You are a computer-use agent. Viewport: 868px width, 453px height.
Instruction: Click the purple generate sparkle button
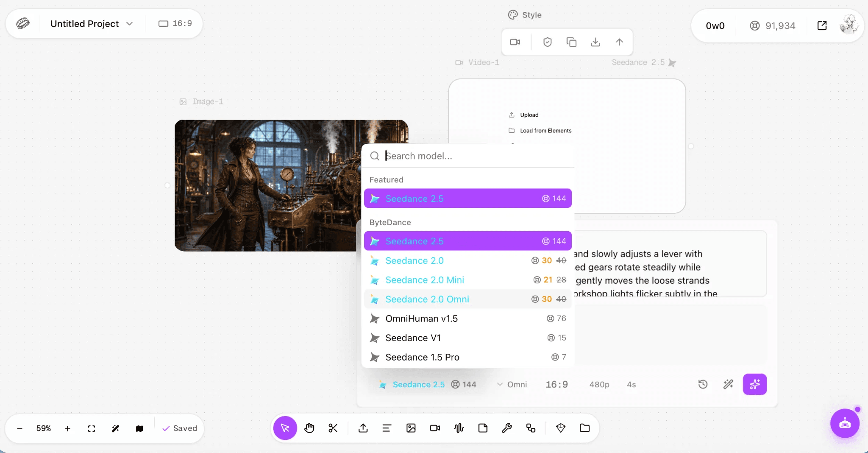pos(755,384)
